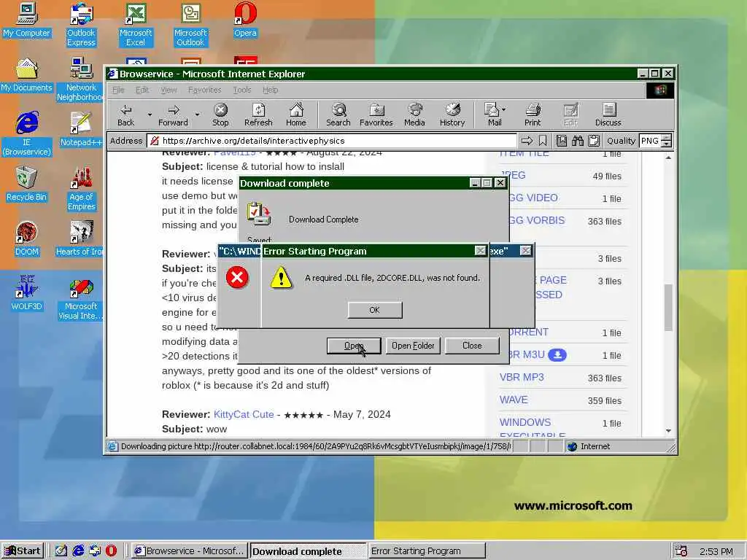747x560 pixels.
Task: Select the Notepad++ desktop icon
Action: click(x=81, y=130)
